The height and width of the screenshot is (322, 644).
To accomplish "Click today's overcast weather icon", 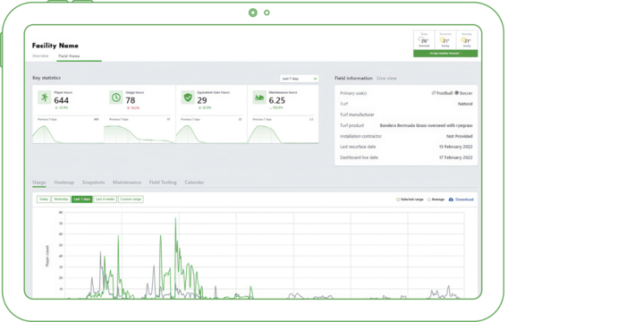I will pyautogui.click(x=422, y=40).
